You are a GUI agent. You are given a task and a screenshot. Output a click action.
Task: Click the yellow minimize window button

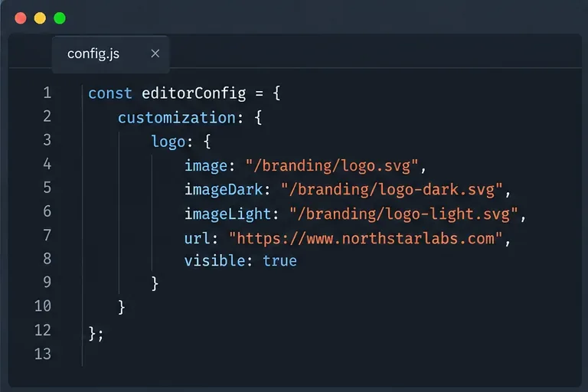coord(40,18)
